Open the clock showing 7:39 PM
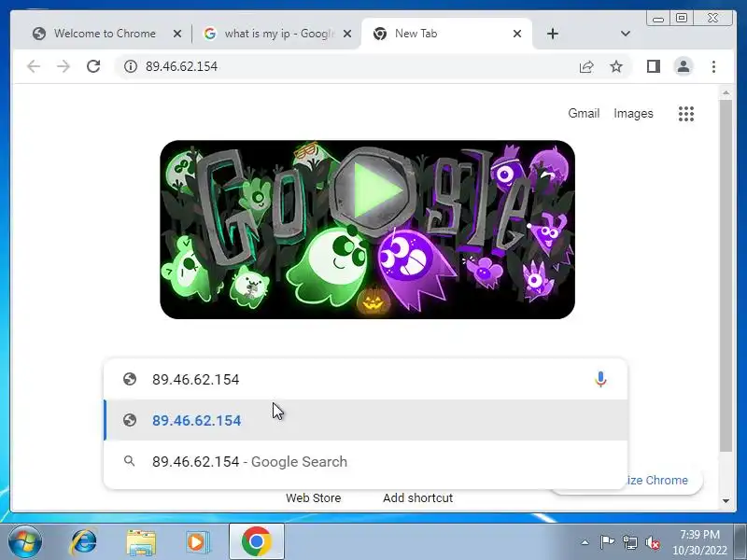Viewport: 747px width, 560px height. (699, 542)
